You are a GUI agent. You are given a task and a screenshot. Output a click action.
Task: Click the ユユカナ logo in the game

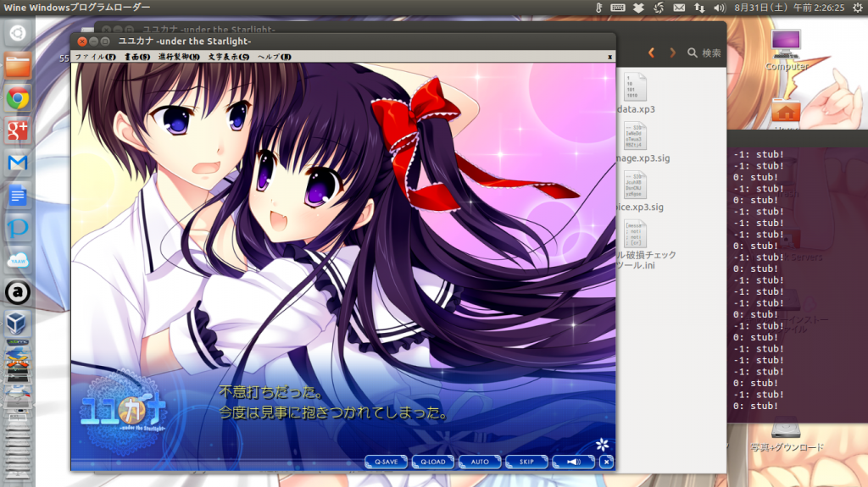pos(124,412)
